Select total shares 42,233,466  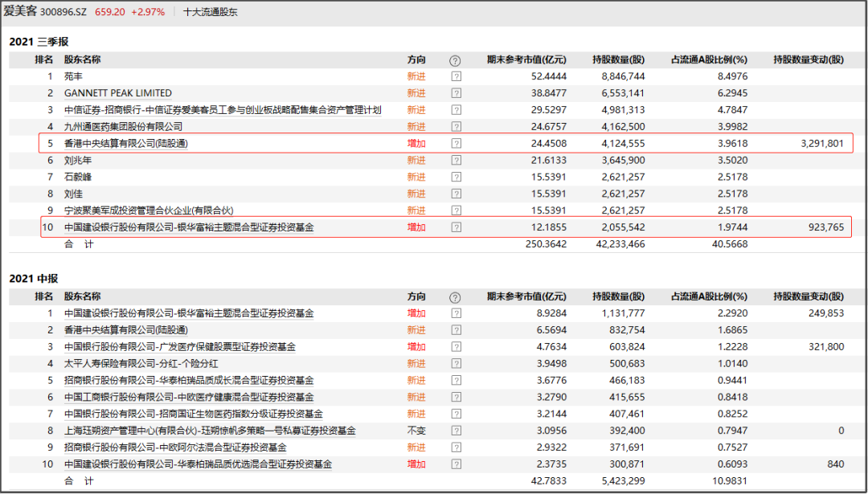[x=620, y=244]
